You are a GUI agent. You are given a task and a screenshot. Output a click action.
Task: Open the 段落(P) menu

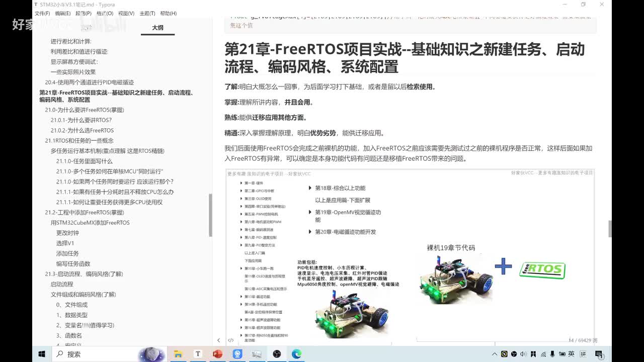(x=84, y=14)
